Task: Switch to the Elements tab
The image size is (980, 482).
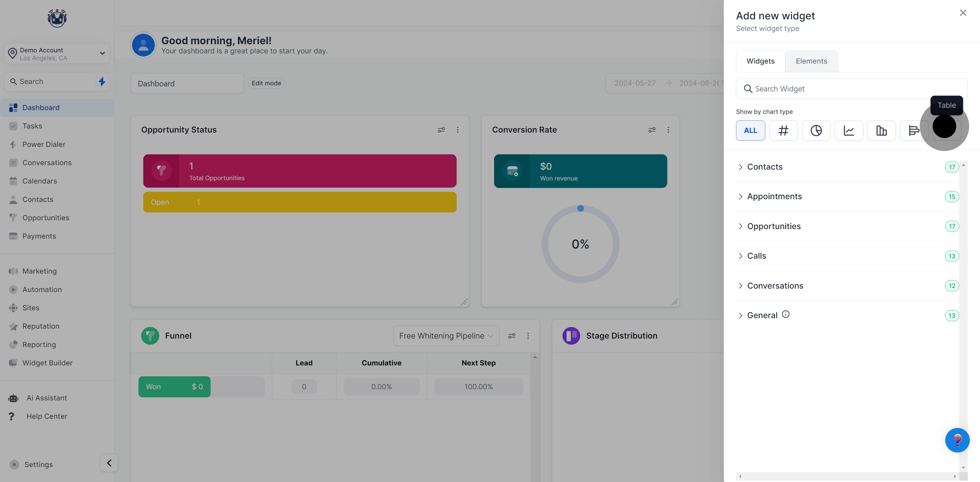Action: (x=811, y=61)
